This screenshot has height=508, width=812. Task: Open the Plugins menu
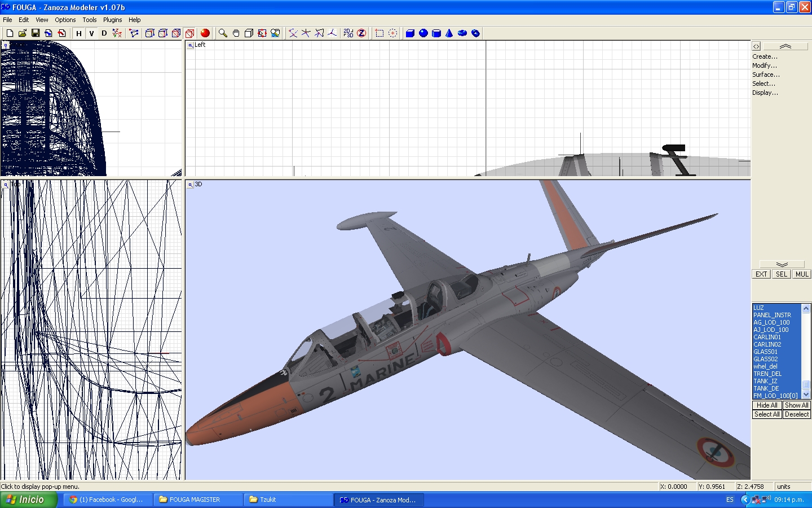click(x=112, y=20)
